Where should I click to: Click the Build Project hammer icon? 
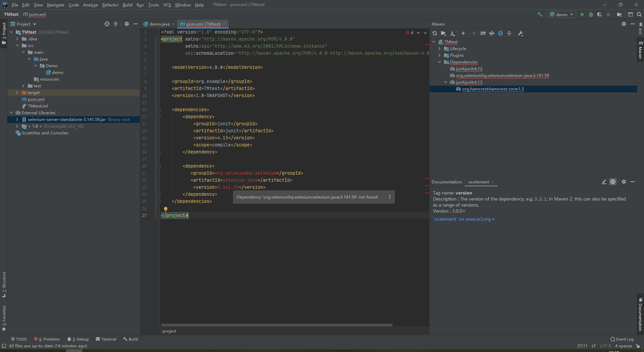point(540,14)
